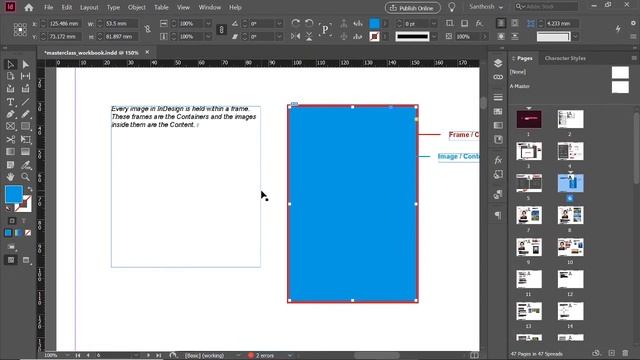Screen dimensions: 640x360
Task: Apply None button in tools panel
Action: tap(28, 233)
